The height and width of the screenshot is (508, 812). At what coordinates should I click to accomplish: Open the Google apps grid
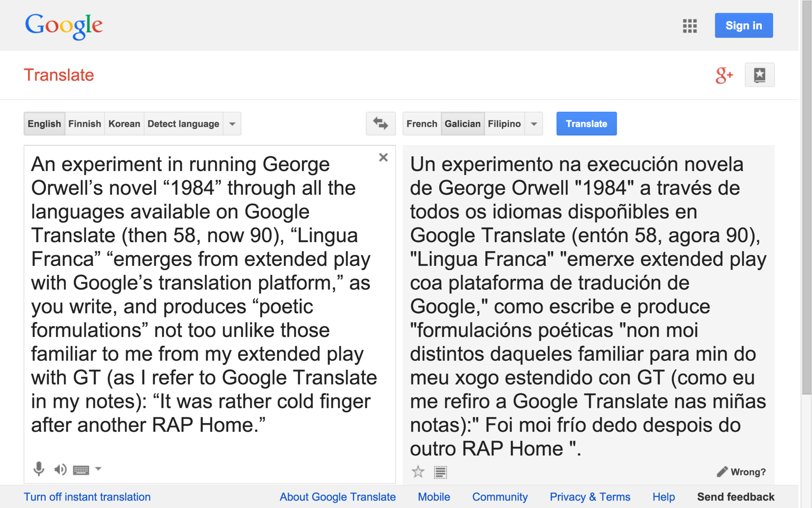tap(689, 26)
